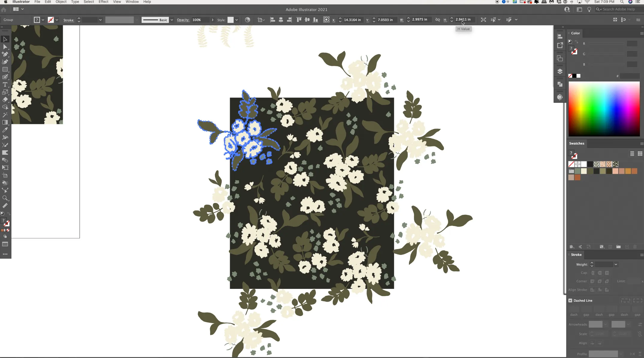
Task: Open the Effect menu
Action: pos(103,2)
